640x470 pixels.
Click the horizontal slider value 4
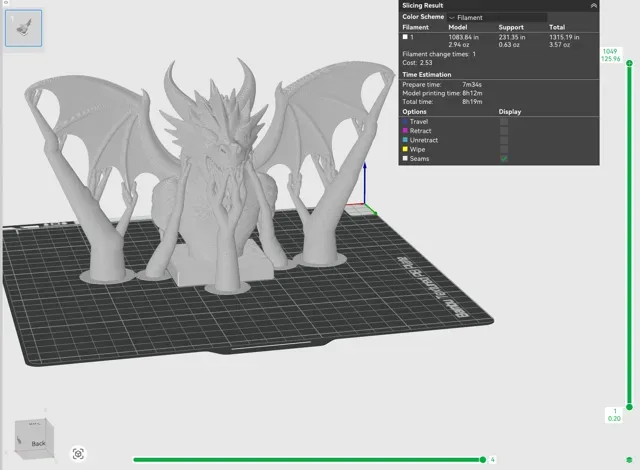493,460
